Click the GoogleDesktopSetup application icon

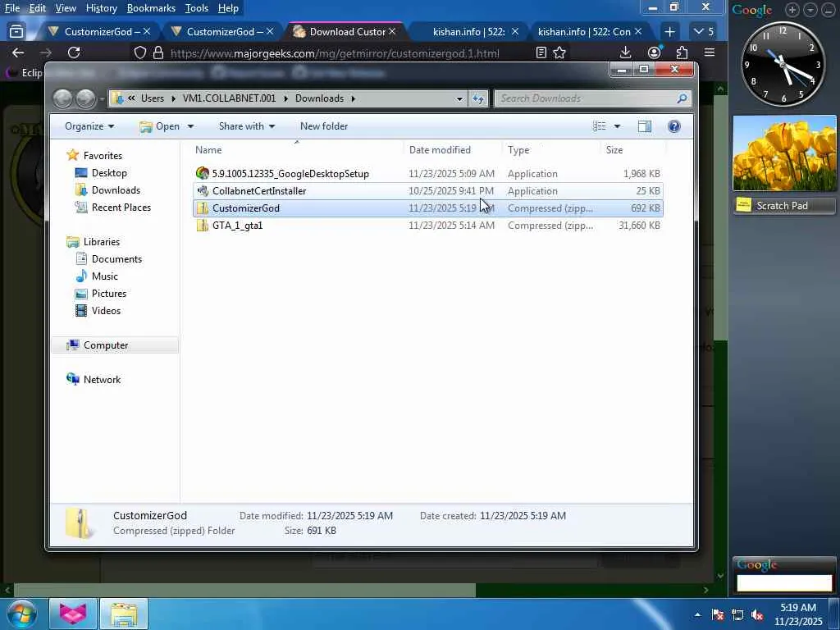(x=203, y=173)
